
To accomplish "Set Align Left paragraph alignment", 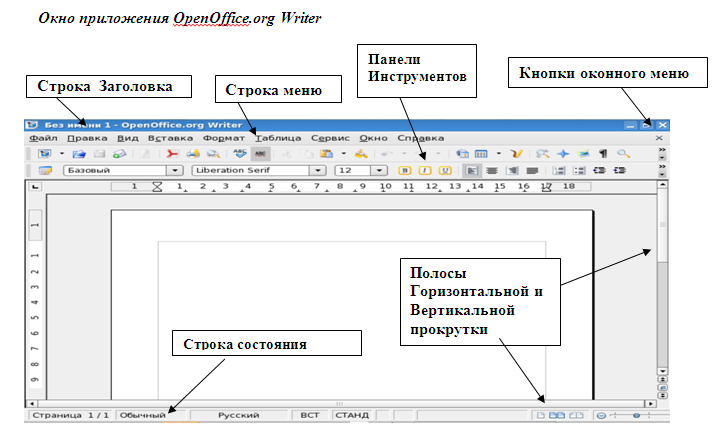I will (472, 171).
